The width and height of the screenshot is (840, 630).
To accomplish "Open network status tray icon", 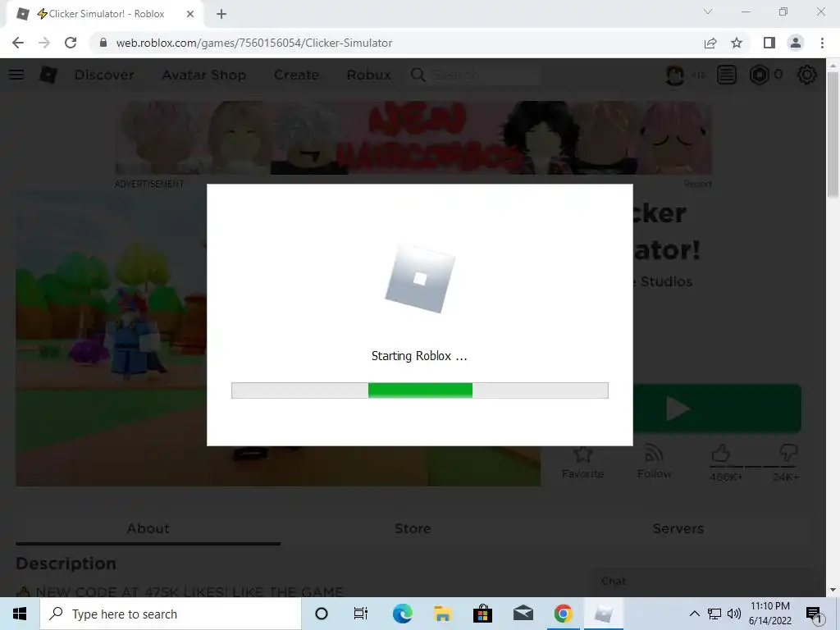I will tap(714, 614).
